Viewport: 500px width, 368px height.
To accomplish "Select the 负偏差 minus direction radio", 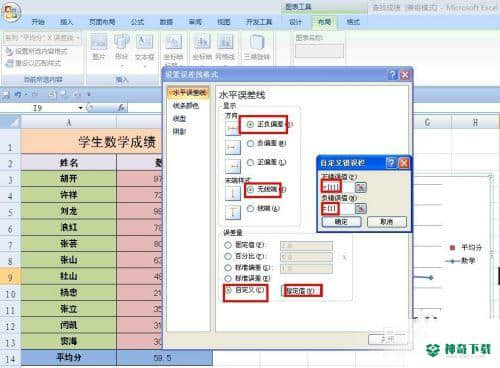I will [x=251, y=144].
